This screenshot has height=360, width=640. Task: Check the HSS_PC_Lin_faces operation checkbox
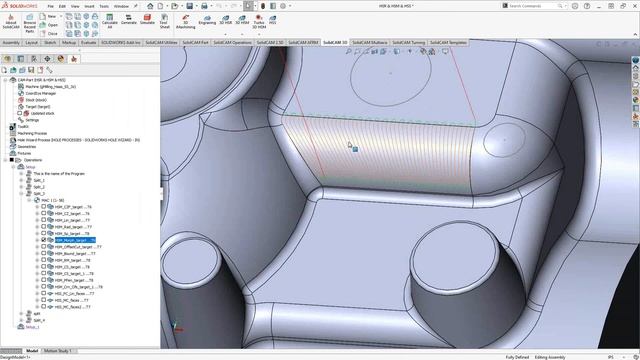click(x=44, y=293)
